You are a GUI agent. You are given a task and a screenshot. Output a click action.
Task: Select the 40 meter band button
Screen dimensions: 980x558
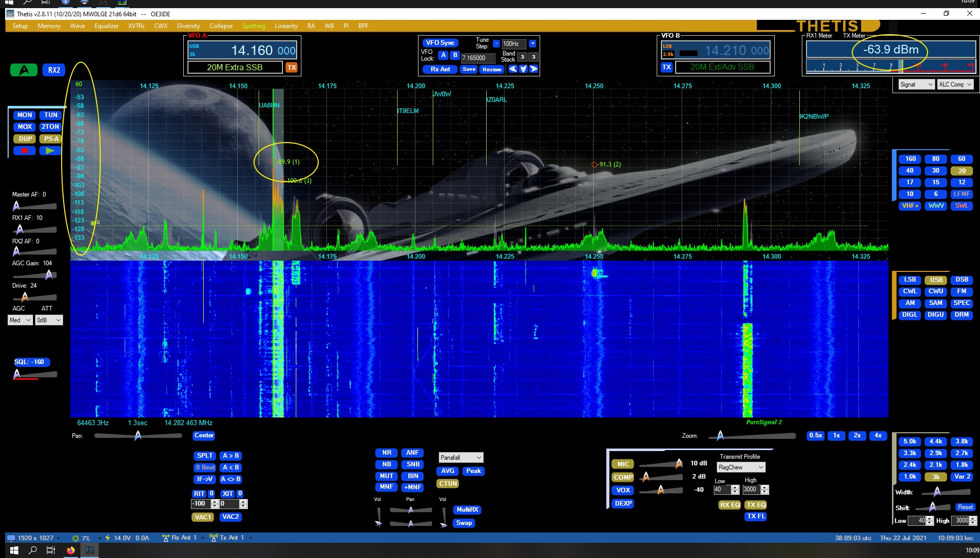pos(910,171)
